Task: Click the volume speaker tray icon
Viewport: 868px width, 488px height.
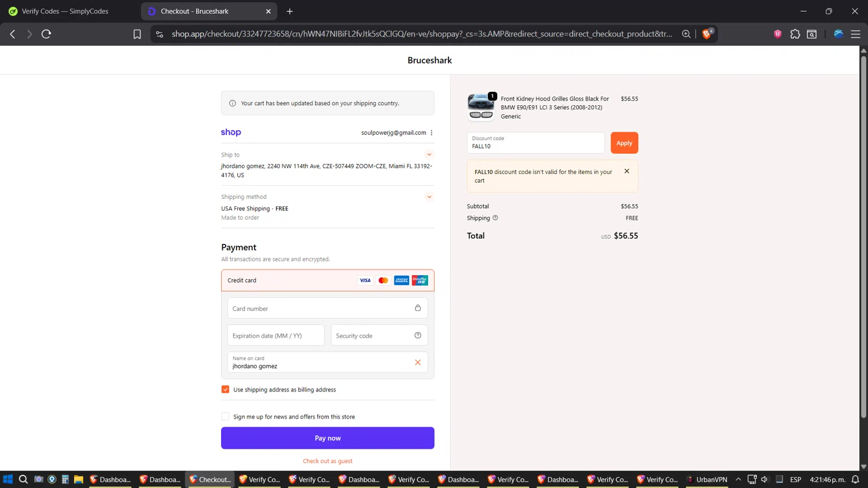Action: pos(764,479)
